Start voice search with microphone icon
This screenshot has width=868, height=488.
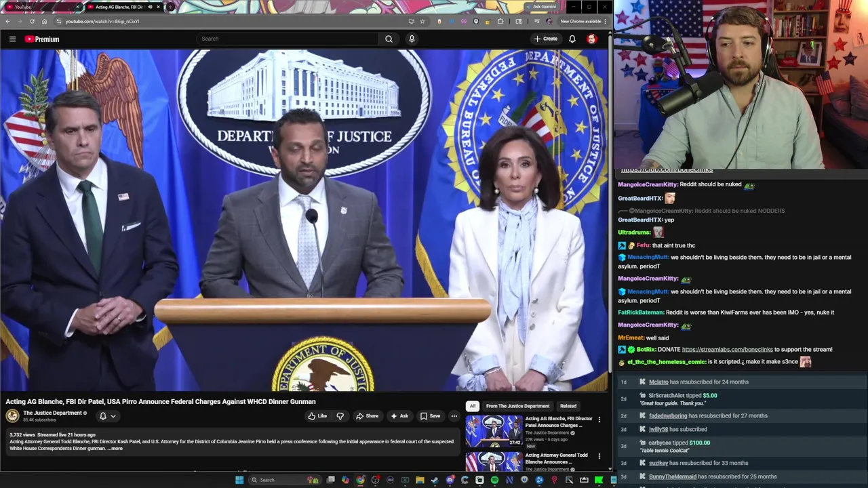tap(412, 39)
